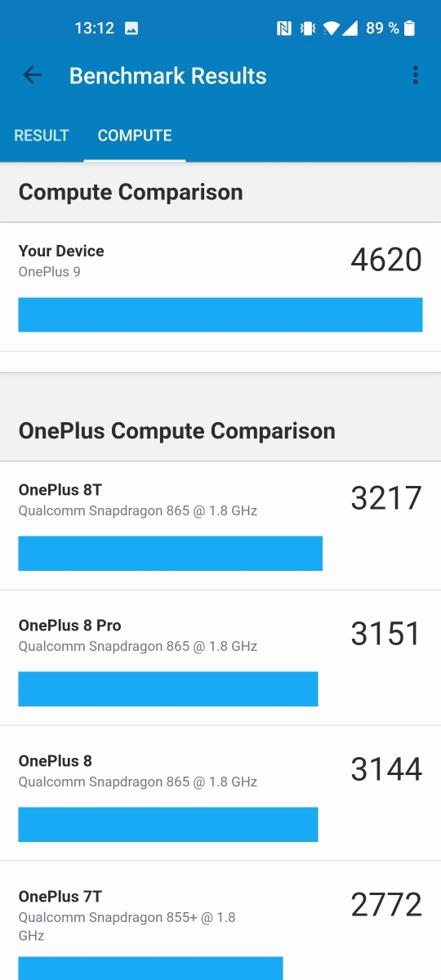Viewport: 441px width, 980px height.
Task: Tap the Your Device score bar
Action: pyautogui.click(x=220, y=314)
